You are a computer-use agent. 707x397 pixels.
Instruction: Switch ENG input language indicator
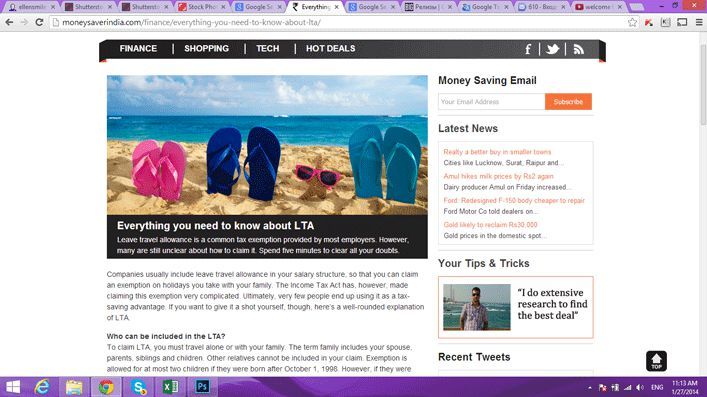657,388
